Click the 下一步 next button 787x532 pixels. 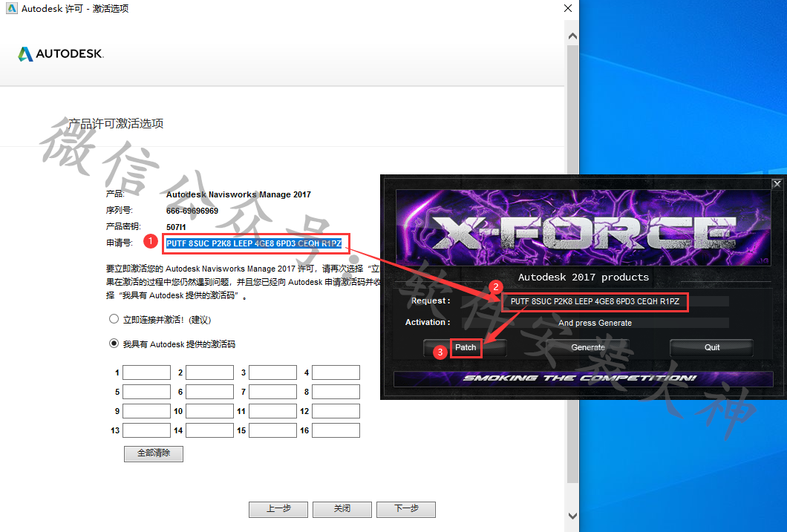(x=406, y=509)
